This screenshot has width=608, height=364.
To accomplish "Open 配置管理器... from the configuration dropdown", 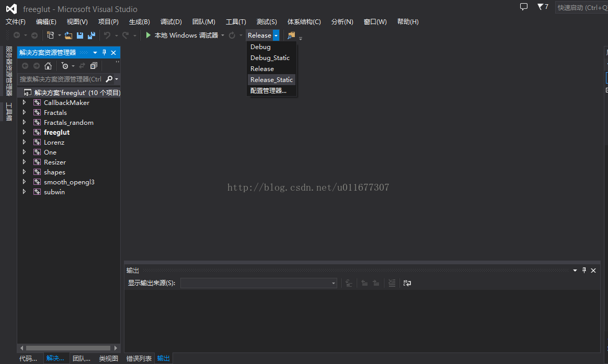I will pos(268,91).
